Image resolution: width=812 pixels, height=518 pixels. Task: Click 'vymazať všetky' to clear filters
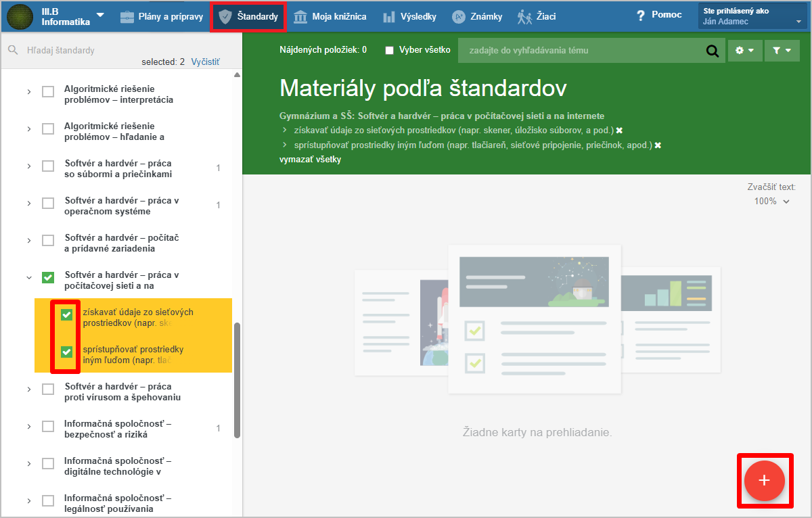tap(310, 160)
